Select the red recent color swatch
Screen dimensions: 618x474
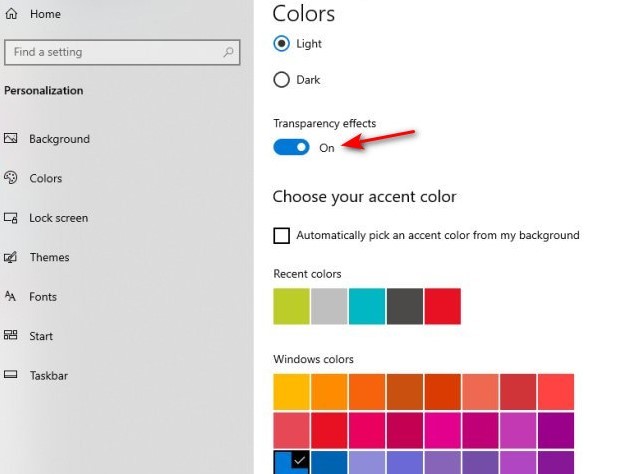click(442, 306)
